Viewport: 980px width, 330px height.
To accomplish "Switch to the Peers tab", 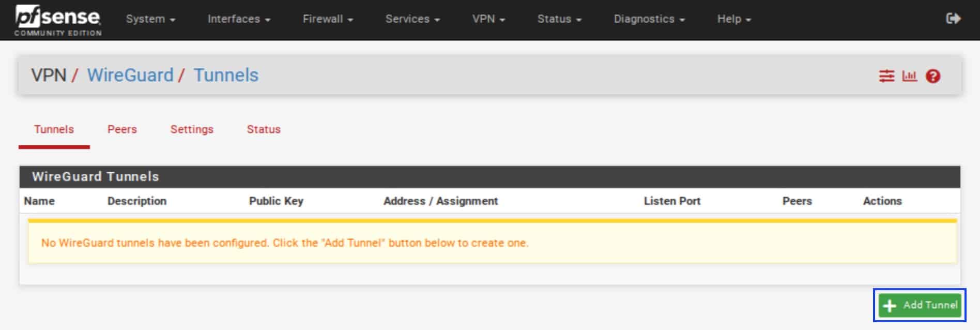I will 122,129.
